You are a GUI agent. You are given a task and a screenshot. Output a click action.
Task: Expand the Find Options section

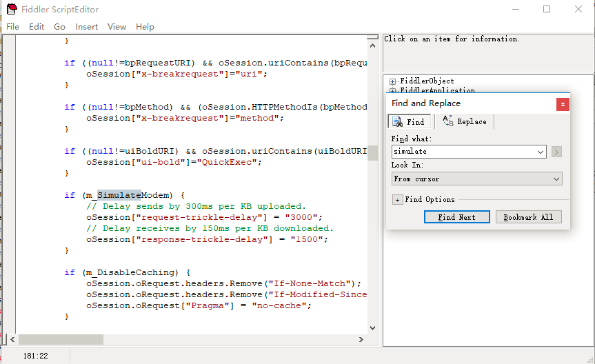click(x=397, y=200)
